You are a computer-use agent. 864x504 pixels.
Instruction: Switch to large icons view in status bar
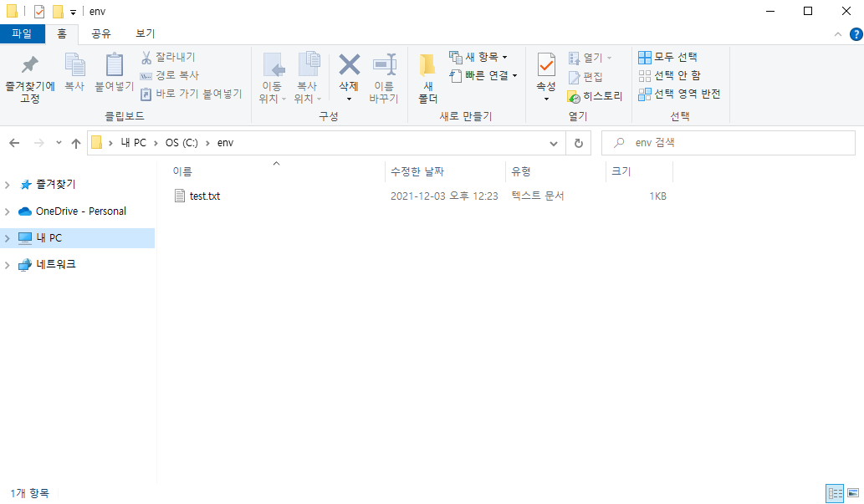pyautogui.click(x=853, y=493)
